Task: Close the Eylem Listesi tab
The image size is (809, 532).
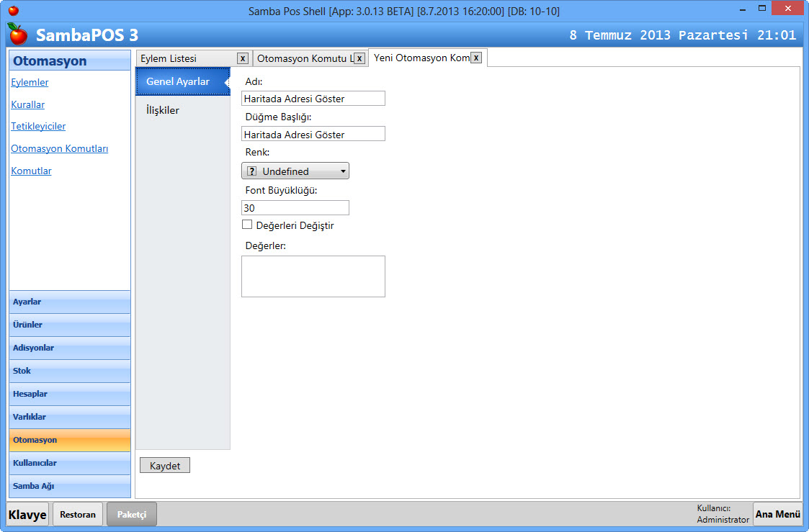Action: (243, 58)
